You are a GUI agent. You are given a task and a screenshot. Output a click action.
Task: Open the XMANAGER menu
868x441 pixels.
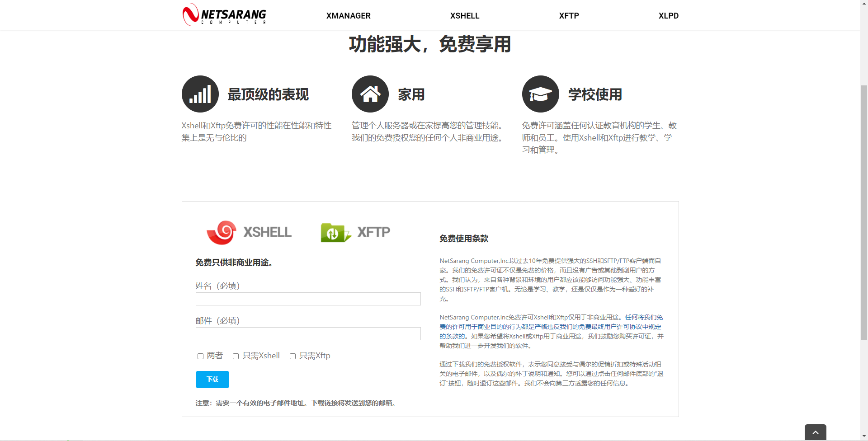pos(348,16)
